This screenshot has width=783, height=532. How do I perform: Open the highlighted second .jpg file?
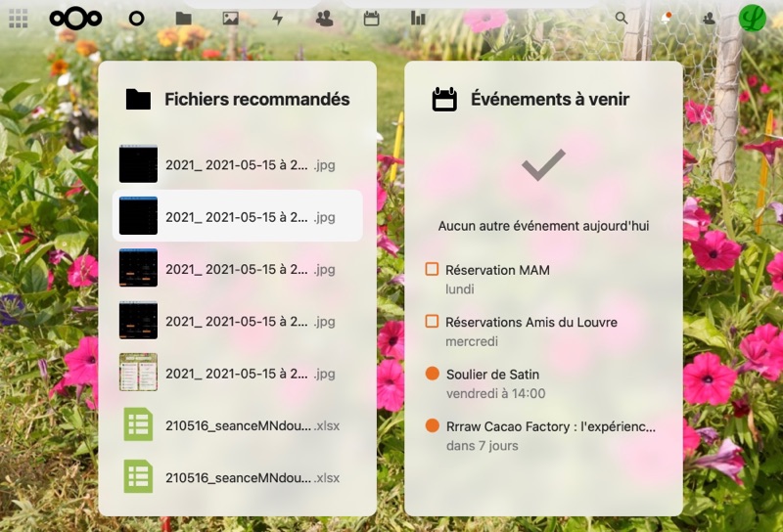(237, 217)
